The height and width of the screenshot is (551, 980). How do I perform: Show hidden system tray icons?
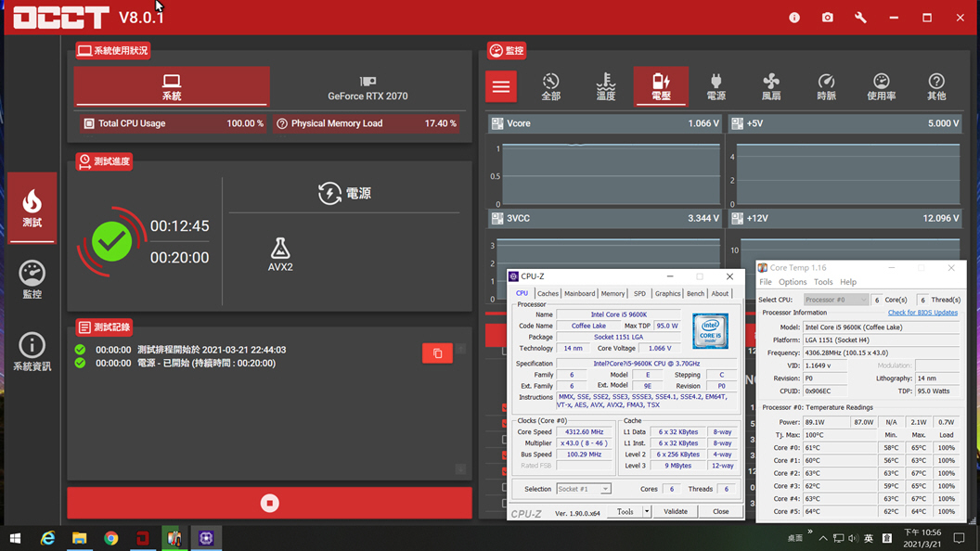(x=823, y=538)
